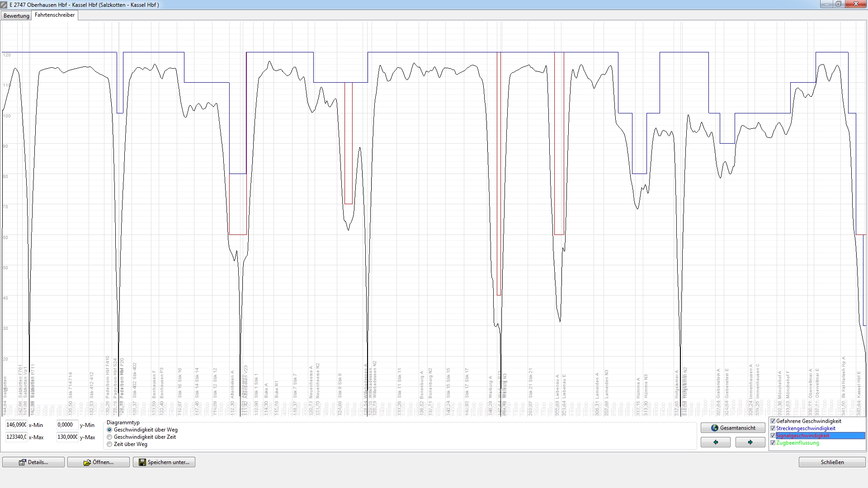This screenshot has height=488, width=868.
Task: Switch to the Bewertung tab
Action: point(16,15)
